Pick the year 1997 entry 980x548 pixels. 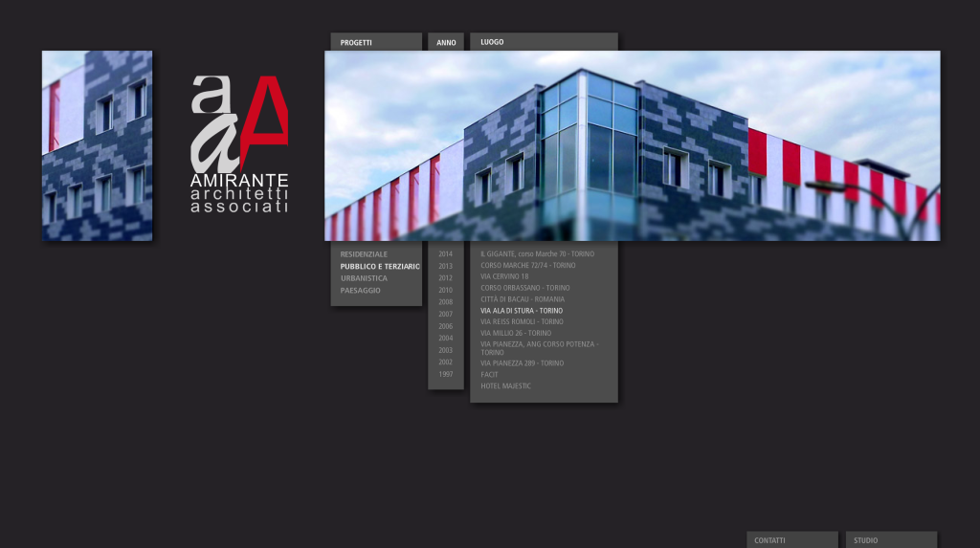coord(446,374)
